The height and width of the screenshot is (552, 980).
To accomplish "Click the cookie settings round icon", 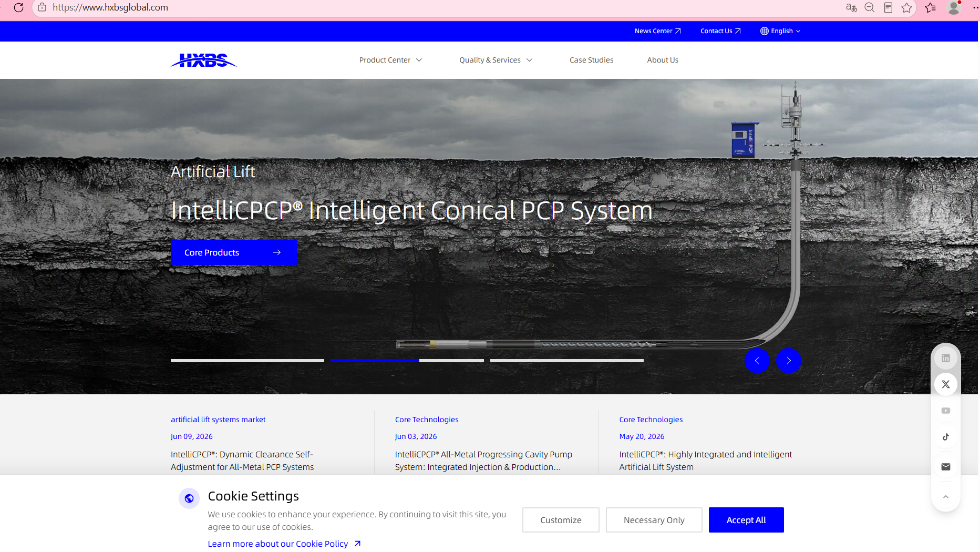I will click(189, 498).
